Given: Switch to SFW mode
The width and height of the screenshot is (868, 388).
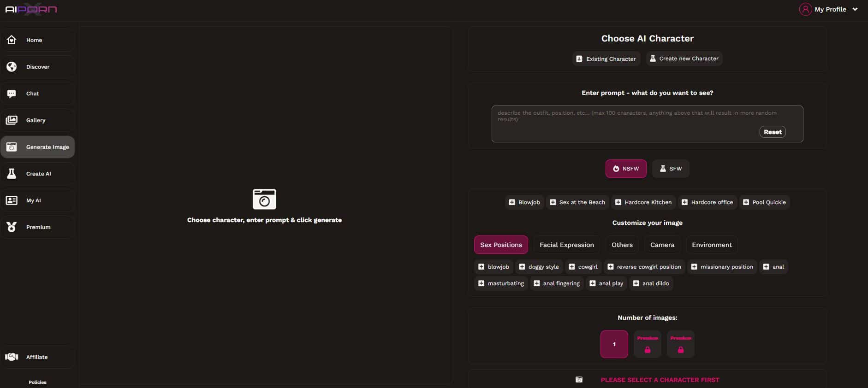Looking at the screenshot, I should [x=671, y=169].
